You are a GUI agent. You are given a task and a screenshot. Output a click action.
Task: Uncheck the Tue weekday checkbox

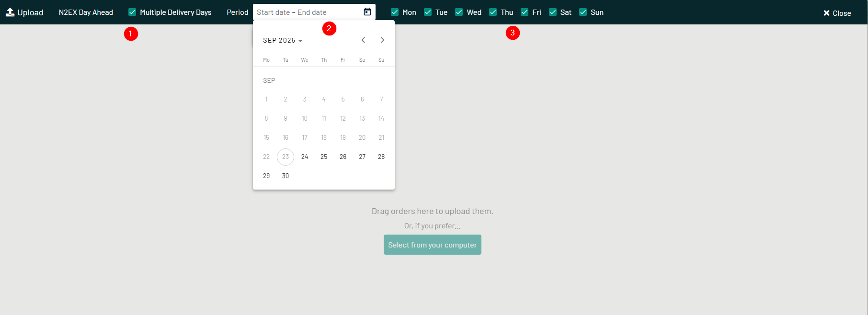[428, 12]
